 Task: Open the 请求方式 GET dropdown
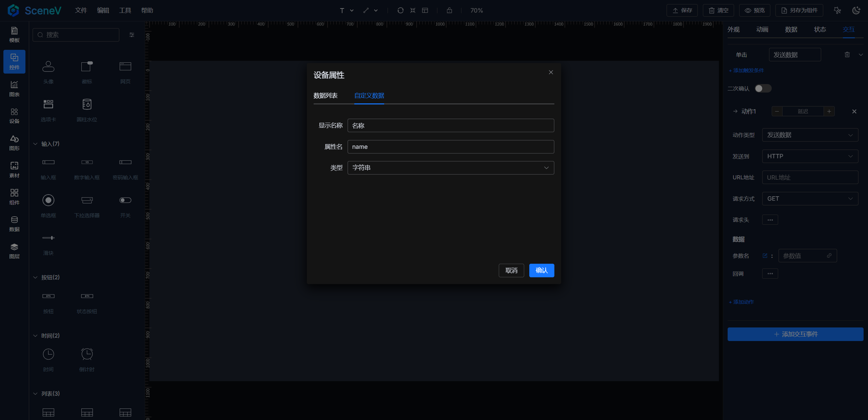pyautogui.click(x=810, y=199)
